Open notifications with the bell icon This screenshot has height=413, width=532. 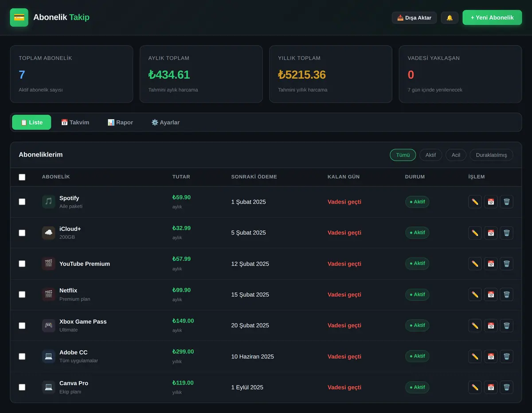pos(450,18)
